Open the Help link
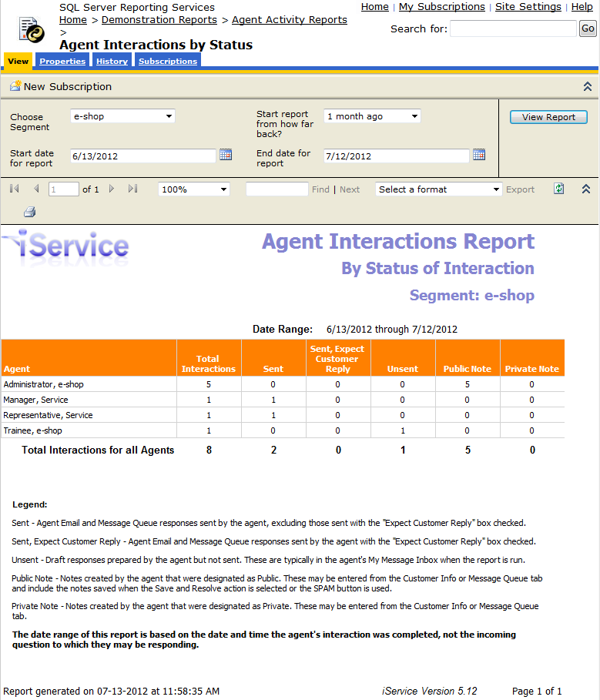Screen dimensions: 600x700 tap(582, 7)
